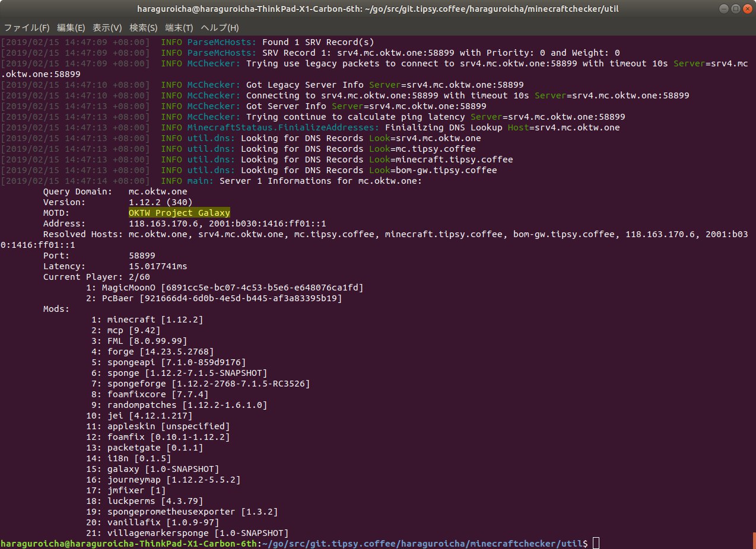Open the 表示(V) menu
756x549 pixels.
click(x=107, y=28)
